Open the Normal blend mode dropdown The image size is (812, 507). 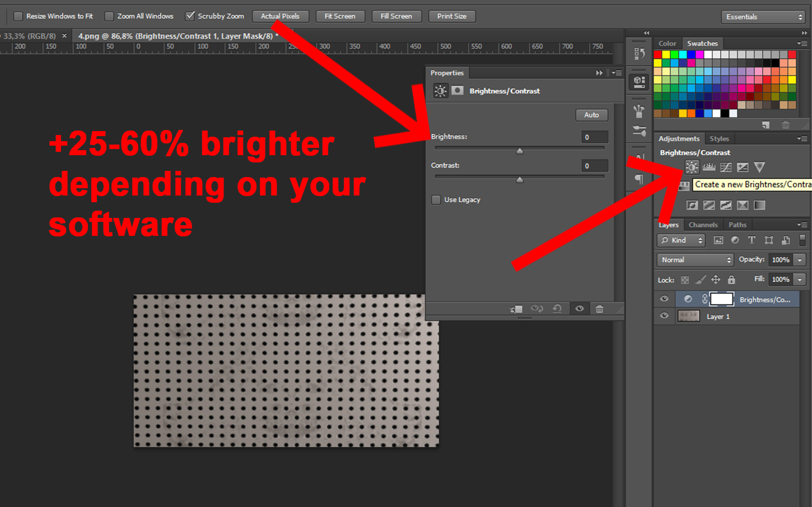coord(695,260)
